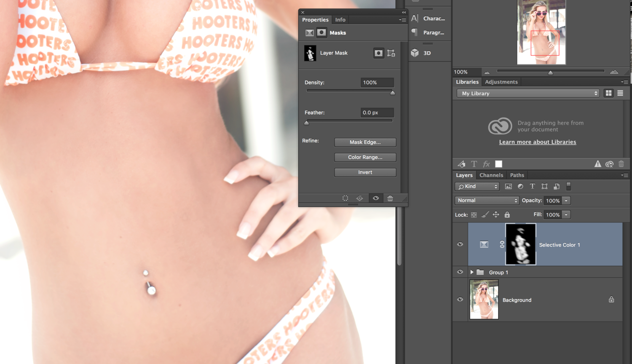Toggle mask visibility eye in Properties
632x364 pixels.
tap(376, 198)
